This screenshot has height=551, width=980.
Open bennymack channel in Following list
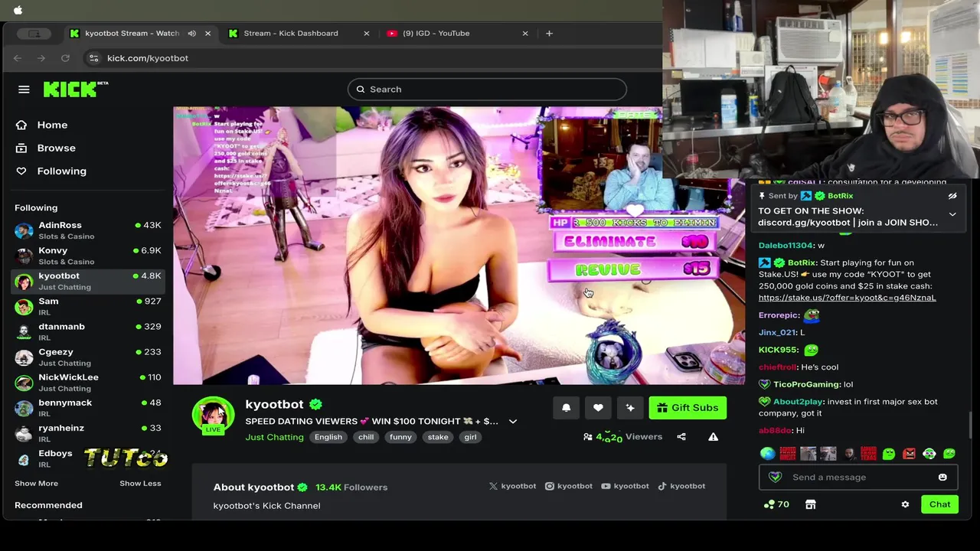click(x=88, y=407)
